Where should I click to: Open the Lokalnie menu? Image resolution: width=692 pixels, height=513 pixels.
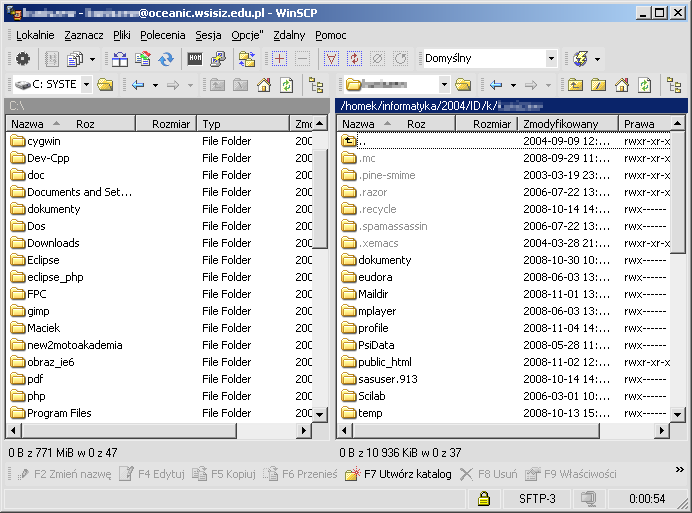35,35
